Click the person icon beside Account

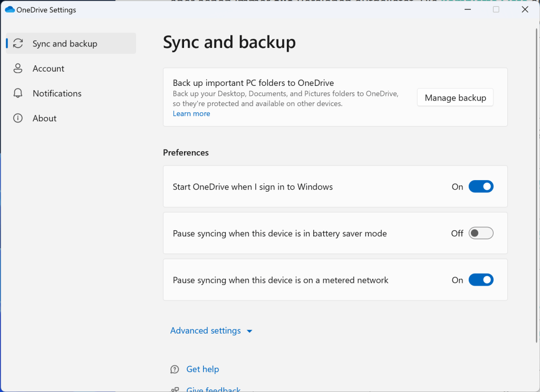(18, 68)
